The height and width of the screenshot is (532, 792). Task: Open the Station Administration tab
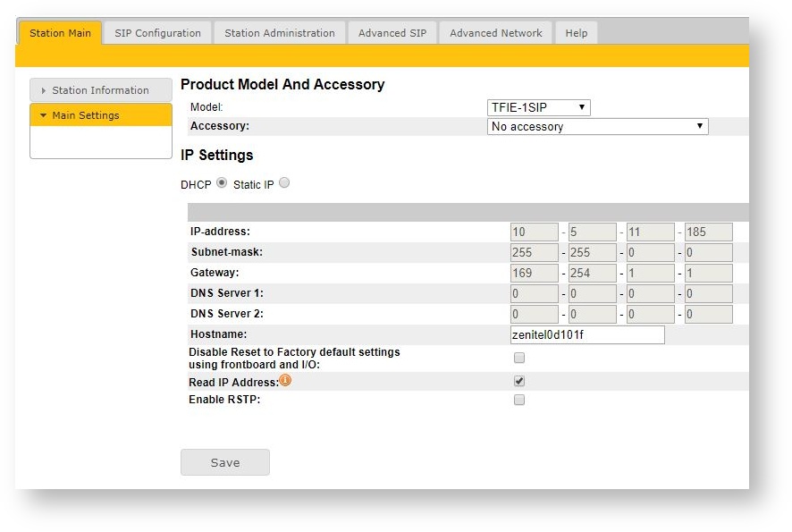(279, 33)
